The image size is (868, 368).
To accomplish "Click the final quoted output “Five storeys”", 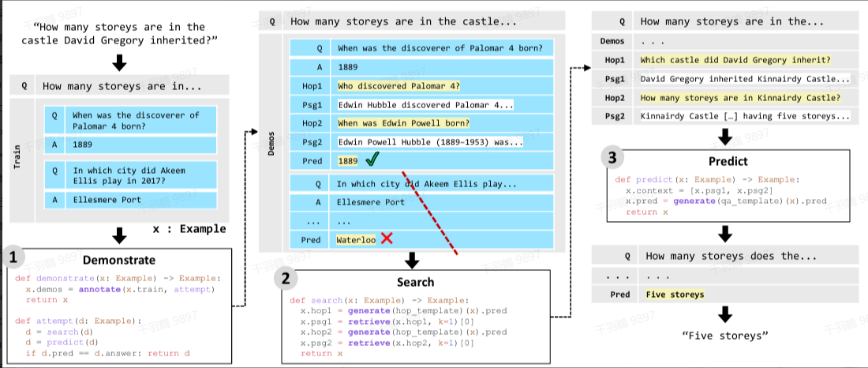I will click(725, 336).
